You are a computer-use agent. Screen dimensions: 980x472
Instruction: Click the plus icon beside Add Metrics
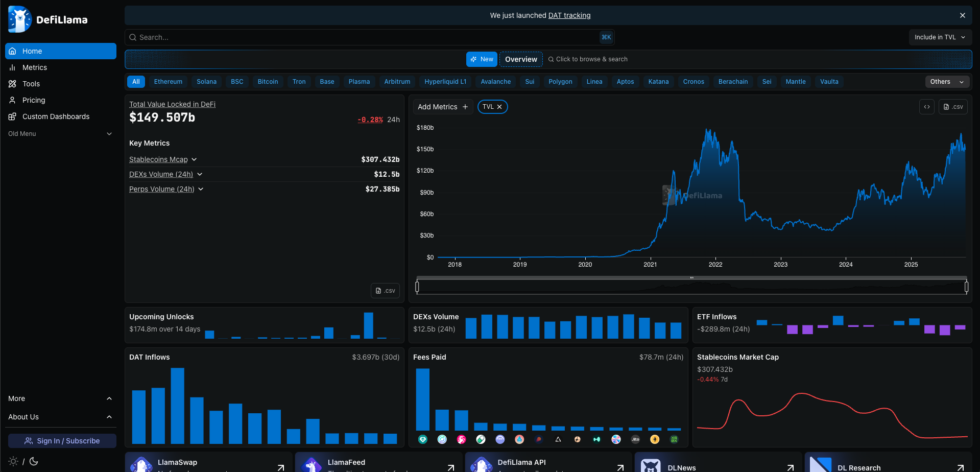tap(465, 107)
